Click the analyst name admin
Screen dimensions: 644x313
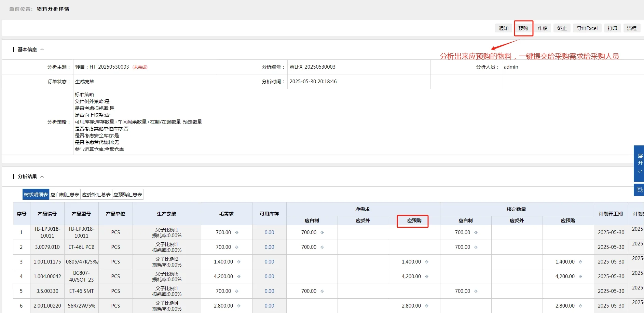(511, 67)
